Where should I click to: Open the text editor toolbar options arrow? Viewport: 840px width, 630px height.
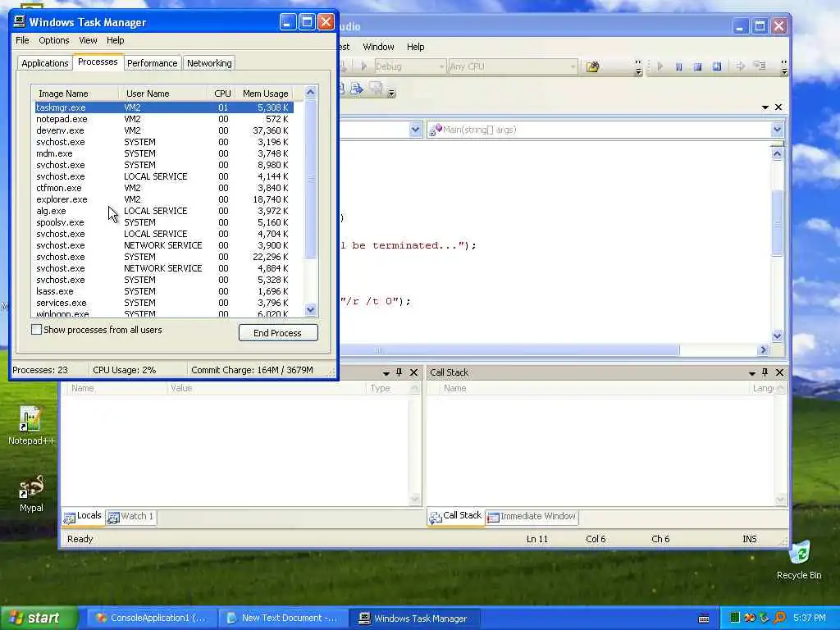391,94
